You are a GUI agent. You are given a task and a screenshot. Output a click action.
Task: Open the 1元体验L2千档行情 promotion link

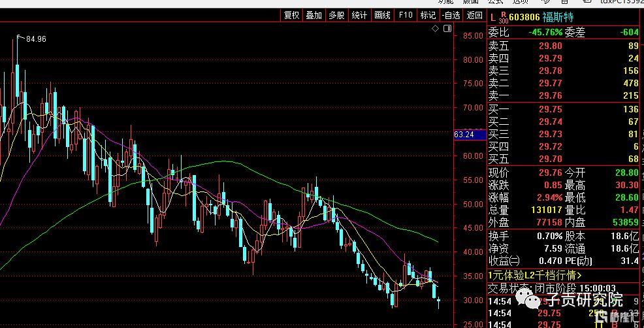pyautogui.click(x=535, y=275)
